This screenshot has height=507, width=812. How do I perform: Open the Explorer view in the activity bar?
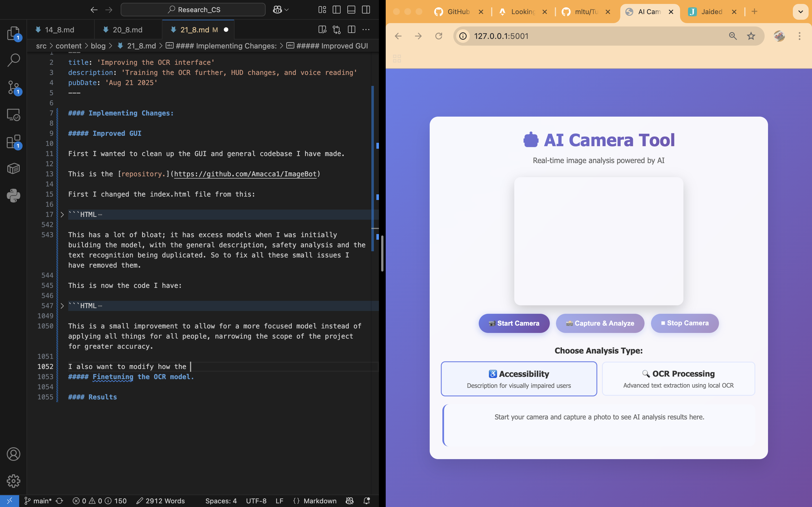click(x=14, y=33)
